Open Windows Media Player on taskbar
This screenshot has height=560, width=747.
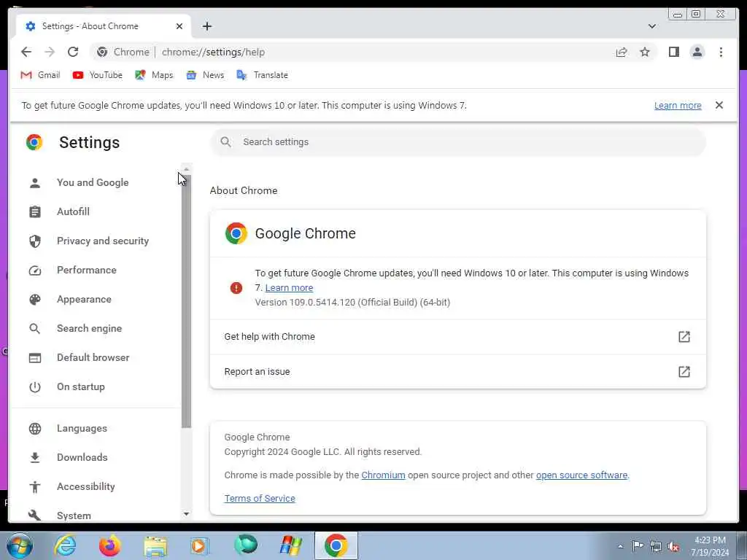(x=200, y=545)
